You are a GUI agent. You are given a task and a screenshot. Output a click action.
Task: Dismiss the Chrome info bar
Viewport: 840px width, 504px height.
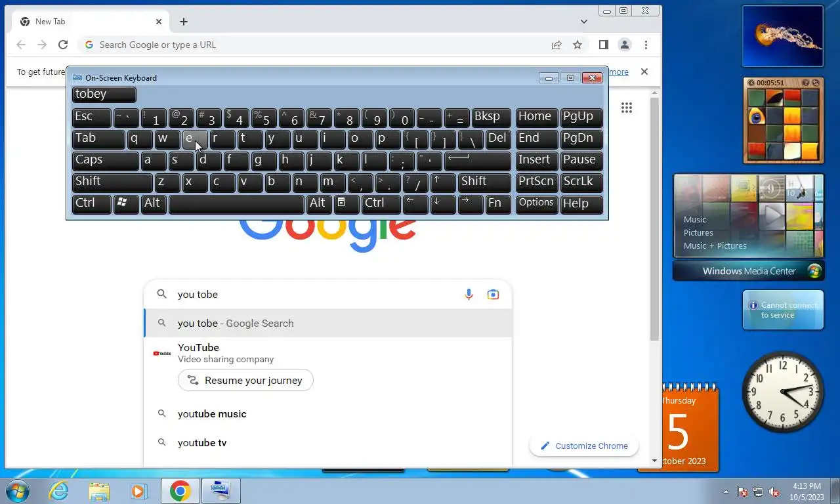click(644, 72)
